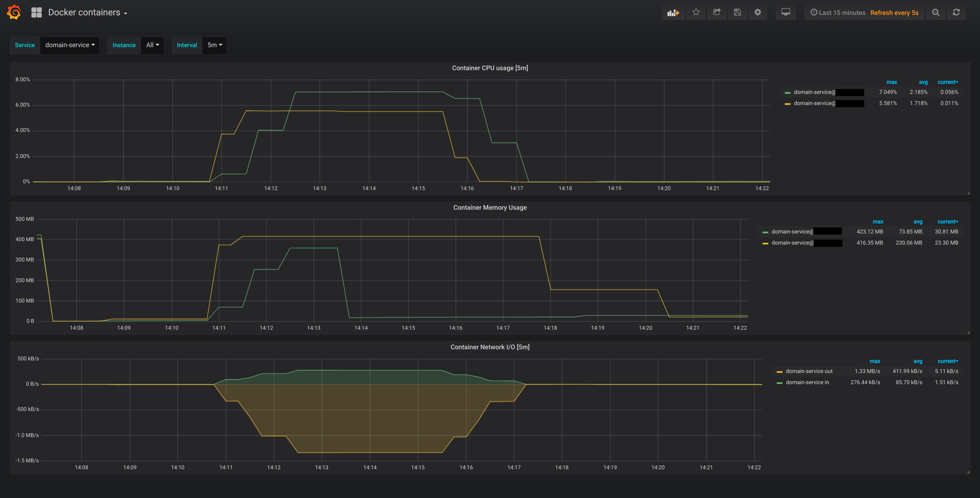Toggle the 'domain-service in' network series
This screenshot has height=498, width=980.
point(807,382)
